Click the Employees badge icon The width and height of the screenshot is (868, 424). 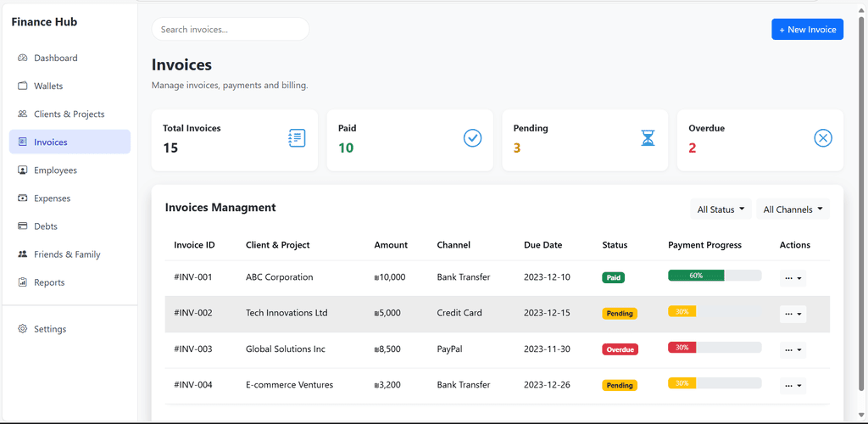click(23, 170)
